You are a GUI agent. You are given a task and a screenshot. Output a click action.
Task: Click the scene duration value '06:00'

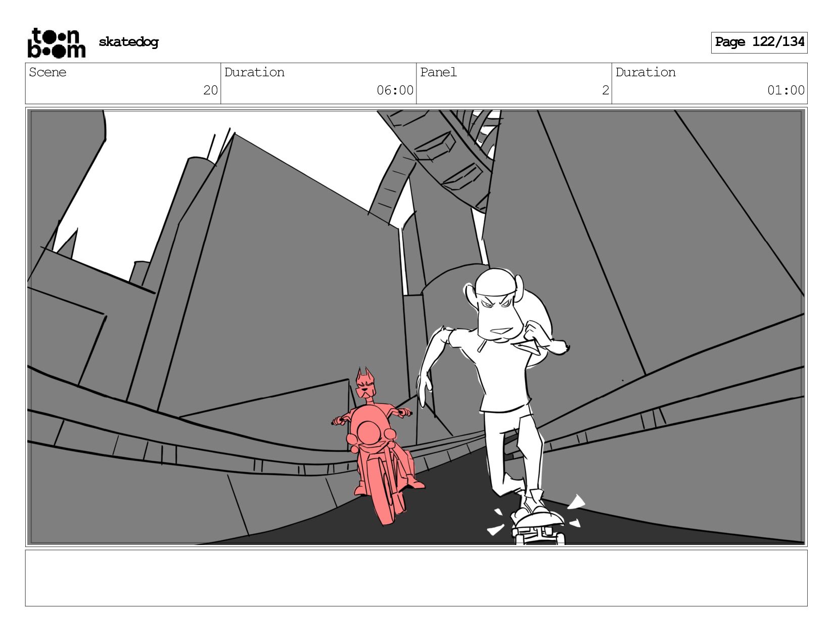395,90
